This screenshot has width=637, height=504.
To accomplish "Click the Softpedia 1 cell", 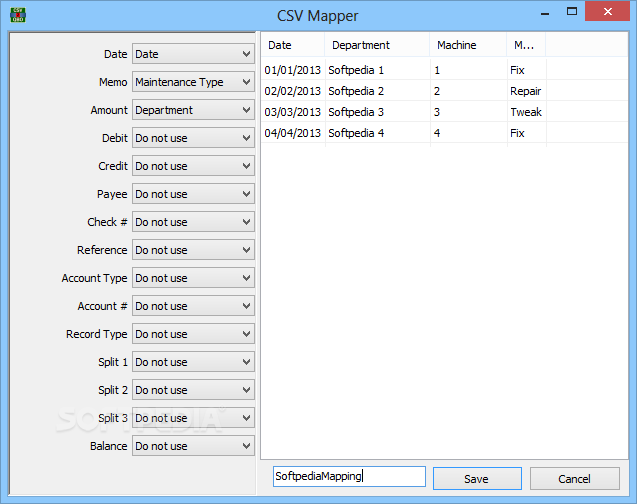I will [x=377, y=70].
